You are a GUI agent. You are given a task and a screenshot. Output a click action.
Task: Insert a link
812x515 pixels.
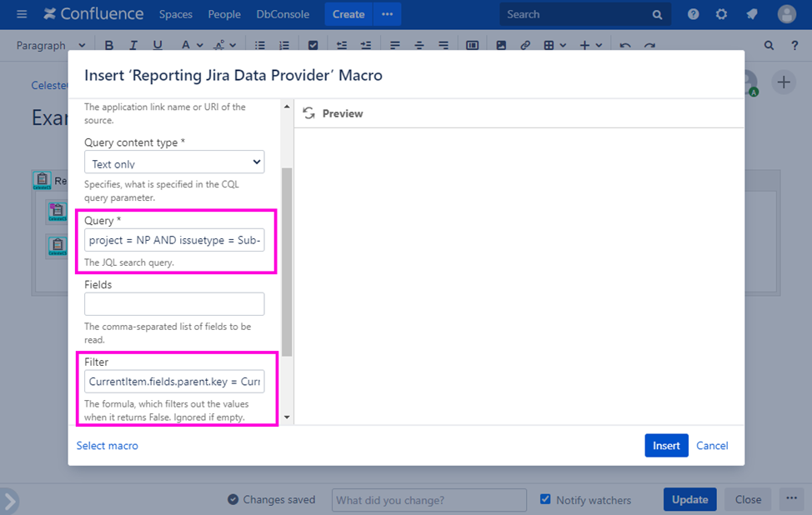525,46
